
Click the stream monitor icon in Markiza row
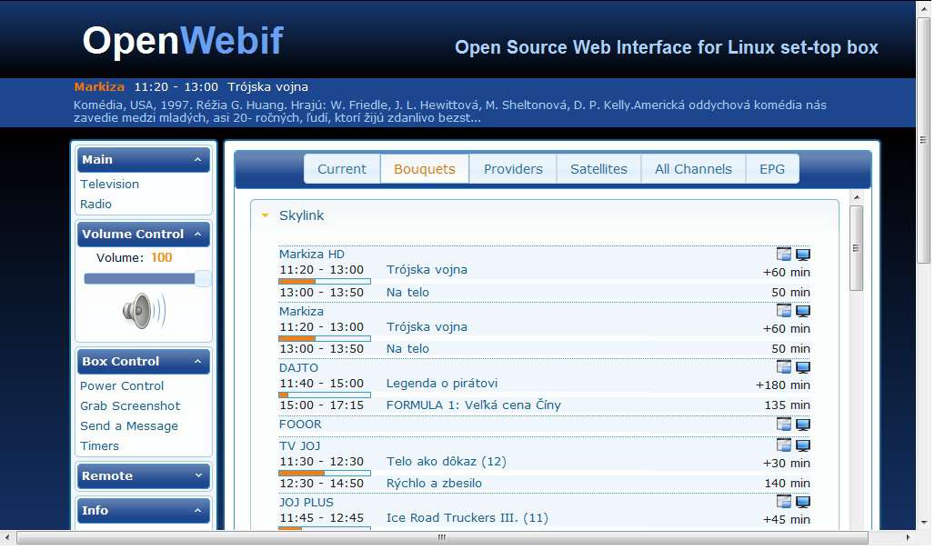coord(802,310)
